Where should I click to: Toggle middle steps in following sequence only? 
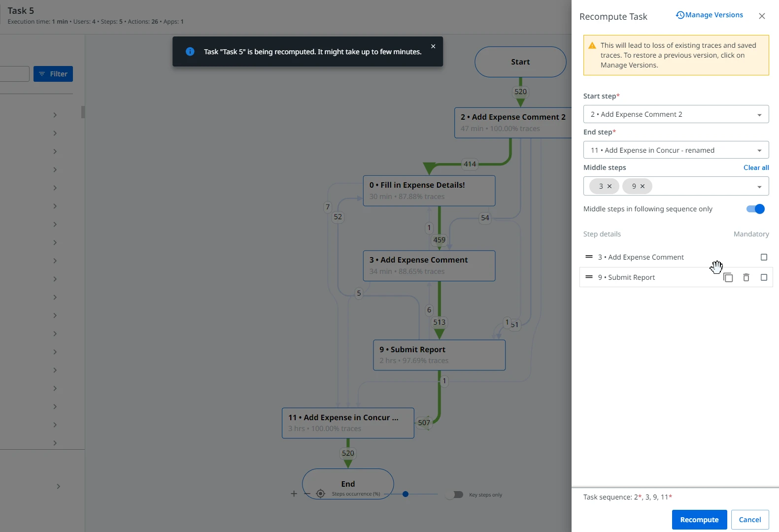(755, 209)
